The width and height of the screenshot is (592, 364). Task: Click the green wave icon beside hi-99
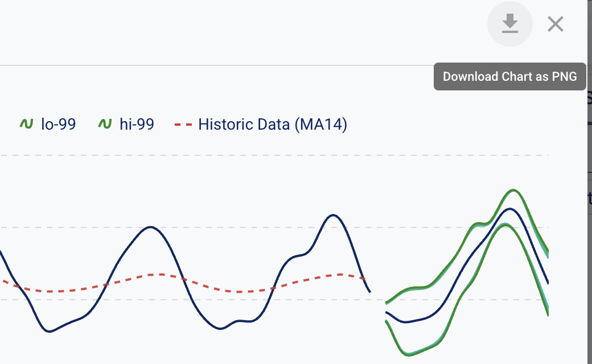coord(105,124)
